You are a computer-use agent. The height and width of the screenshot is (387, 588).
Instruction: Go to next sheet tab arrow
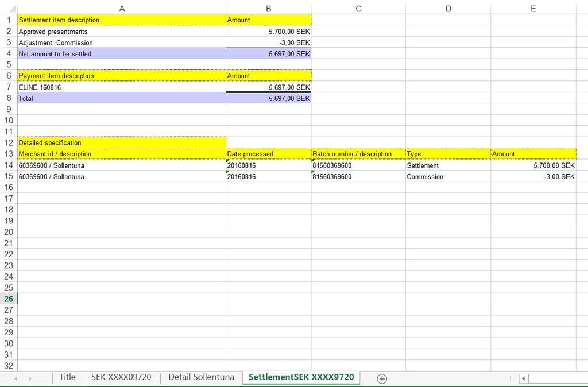point(30,379)
